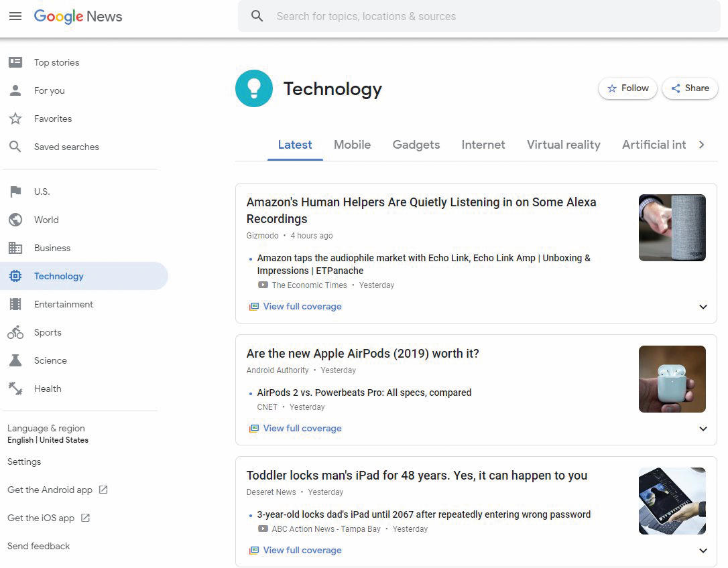This screenshot has height=568, width=728.
Task: Switch to the Mobile tab
Action: point(352,145)
